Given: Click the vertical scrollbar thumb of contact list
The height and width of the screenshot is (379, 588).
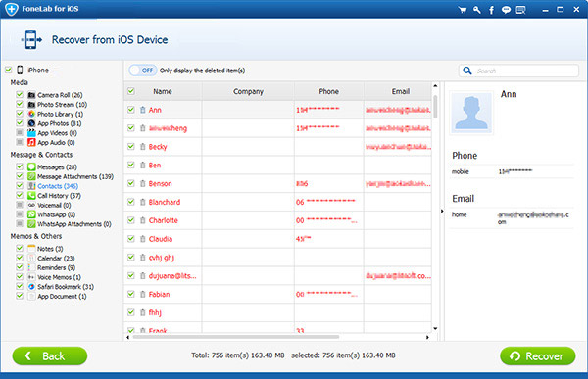Looking at the screenshot, I should [435, 107].
